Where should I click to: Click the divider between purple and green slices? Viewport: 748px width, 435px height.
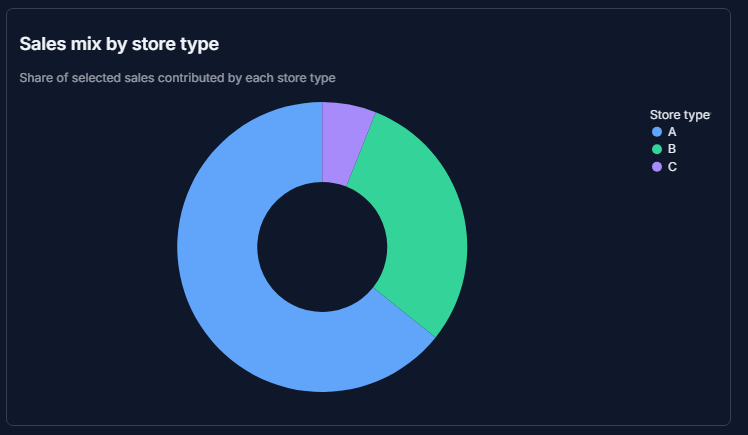pos(361,149)
